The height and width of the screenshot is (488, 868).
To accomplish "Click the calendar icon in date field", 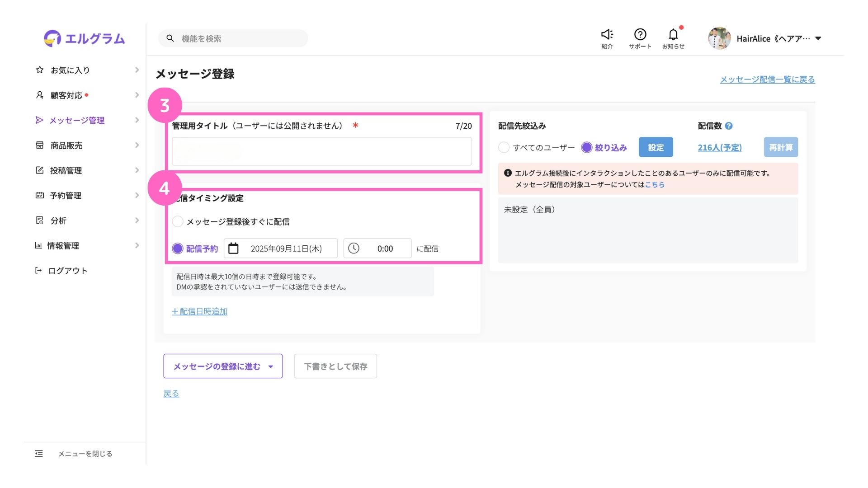I will point(233,249).
